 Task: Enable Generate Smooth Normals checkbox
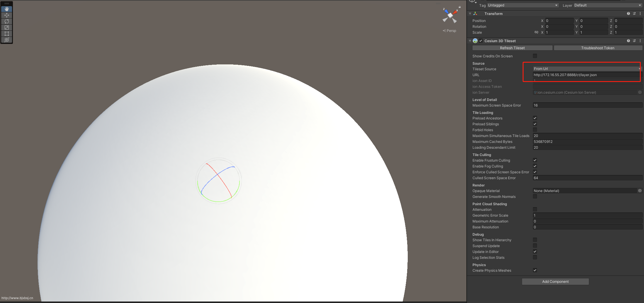535,196
